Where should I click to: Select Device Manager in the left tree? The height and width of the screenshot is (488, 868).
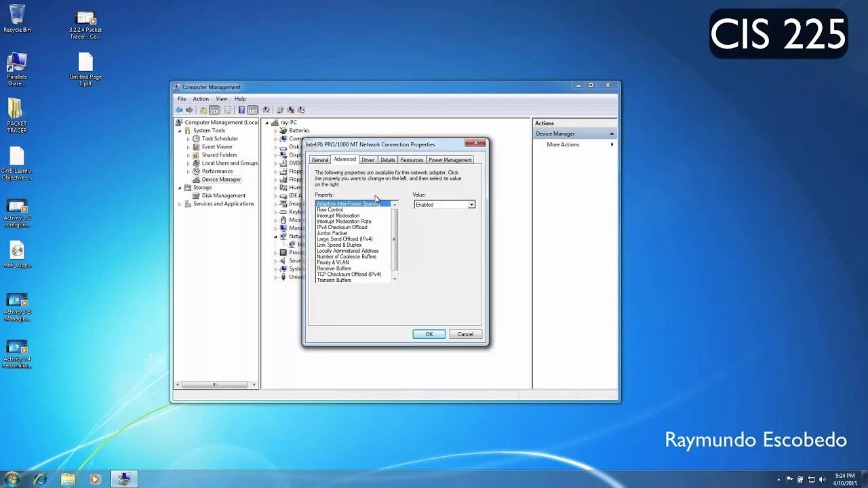point(221,180)
